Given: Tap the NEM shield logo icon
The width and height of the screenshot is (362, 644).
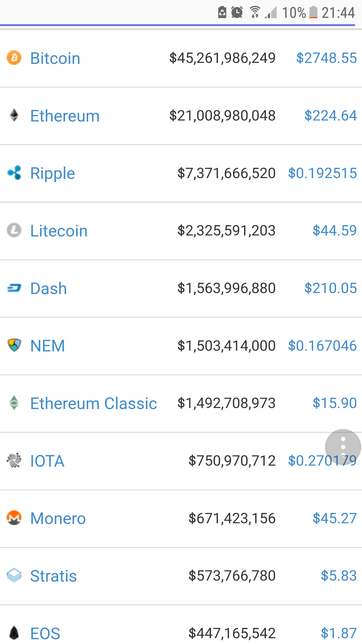Looking at the screenshot, I should [14, 345].
